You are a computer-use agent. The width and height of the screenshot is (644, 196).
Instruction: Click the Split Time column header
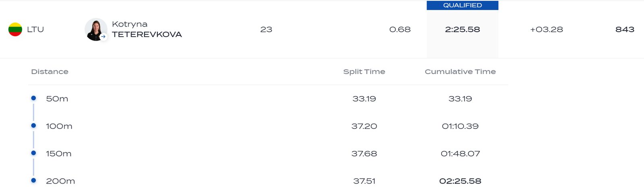[x=364, y=72]
